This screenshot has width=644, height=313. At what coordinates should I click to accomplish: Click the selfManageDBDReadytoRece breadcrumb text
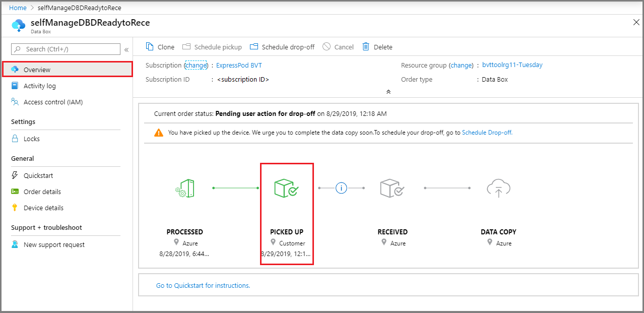[x=79, y=8]
